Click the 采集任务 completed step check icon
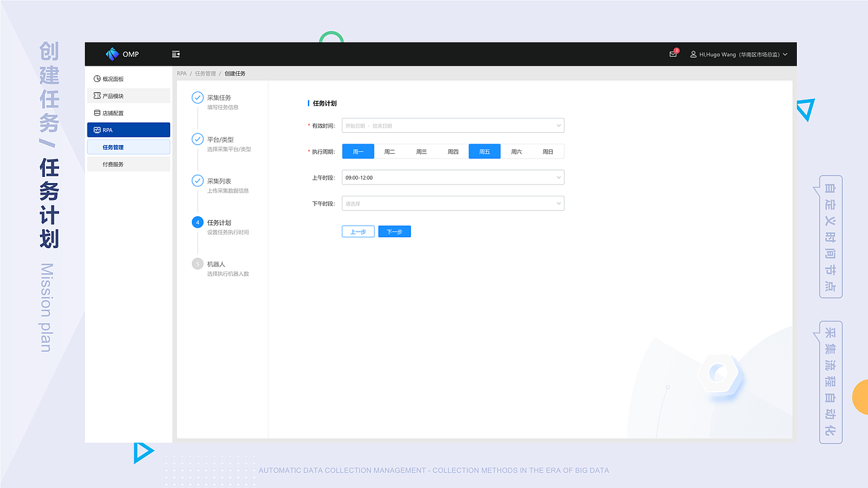The height and width of the screenshot is (488, 868). pyautogui.click(x=197, y=98)
